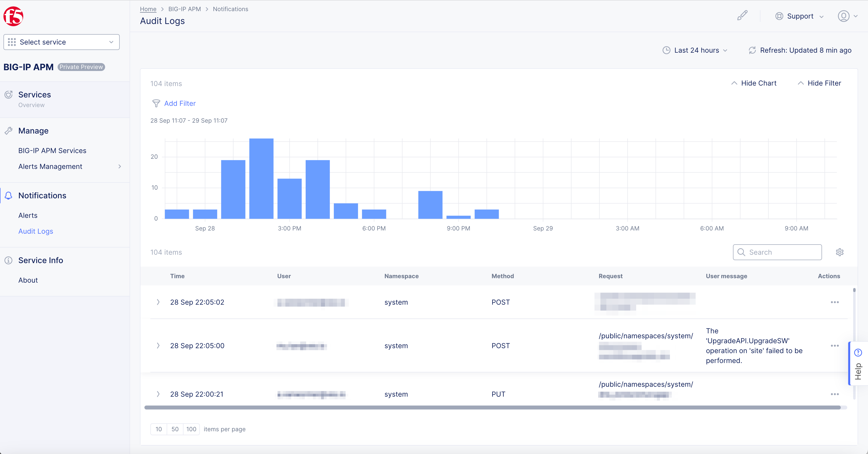Set 50 items per page
868x454 pixels.
(x=175, y=429)
